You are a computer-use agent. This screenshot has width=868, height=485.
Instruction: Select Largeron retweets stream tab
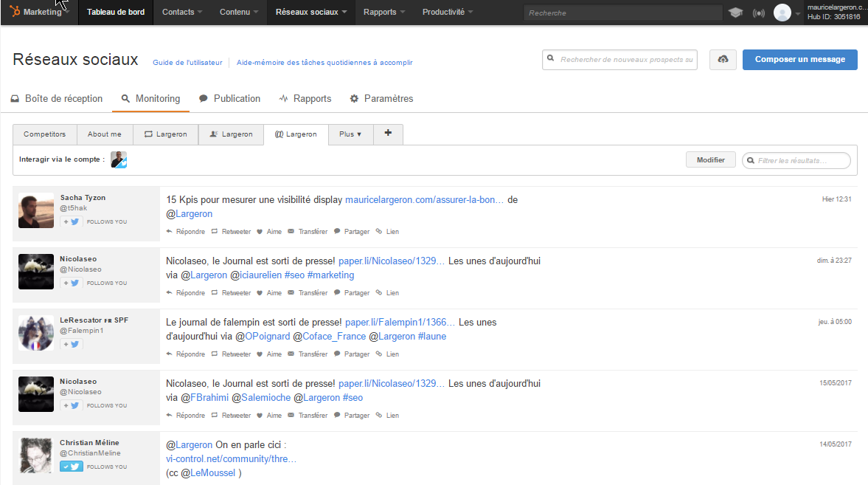pyautogui.click(x=166, y=134)
